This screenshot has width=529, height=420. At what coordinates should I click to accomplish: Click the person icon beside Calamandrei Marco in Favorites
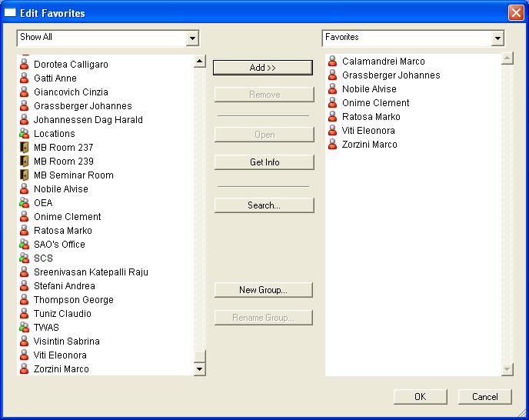click(333, 61)
